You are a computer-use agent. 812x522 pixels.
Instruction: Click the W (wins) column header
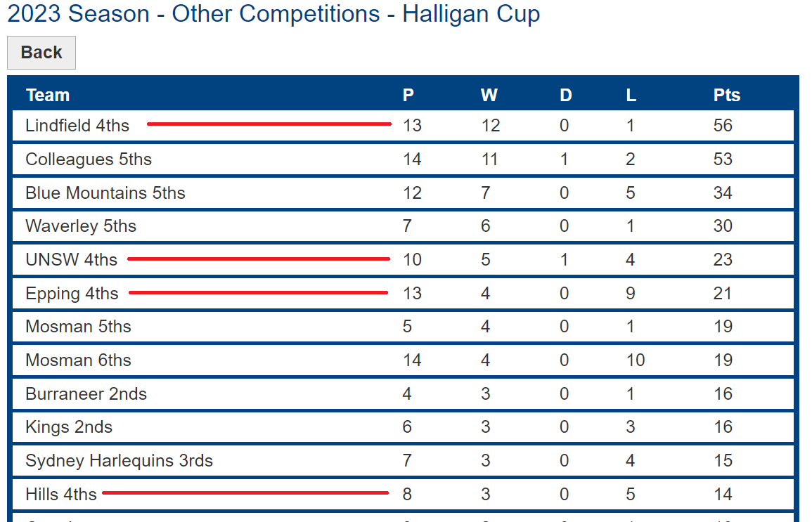tap(489, 95)
